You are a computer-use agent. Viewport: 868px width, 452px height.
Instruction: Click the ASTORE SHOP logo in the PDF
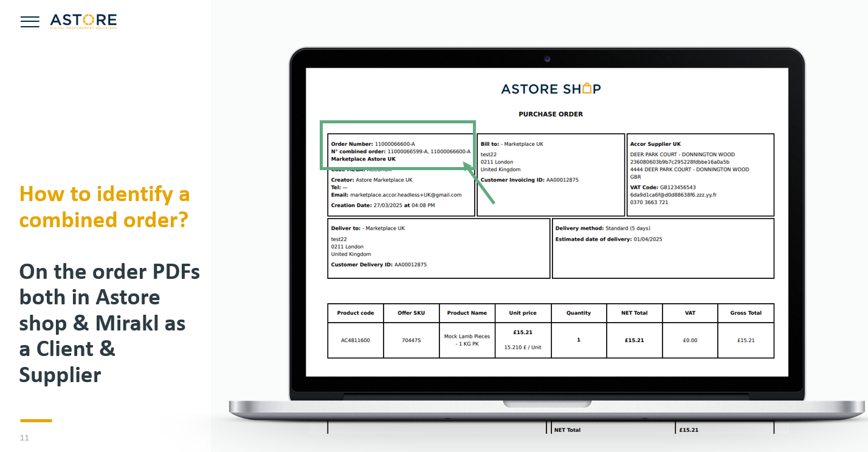(x=551, y=89)
